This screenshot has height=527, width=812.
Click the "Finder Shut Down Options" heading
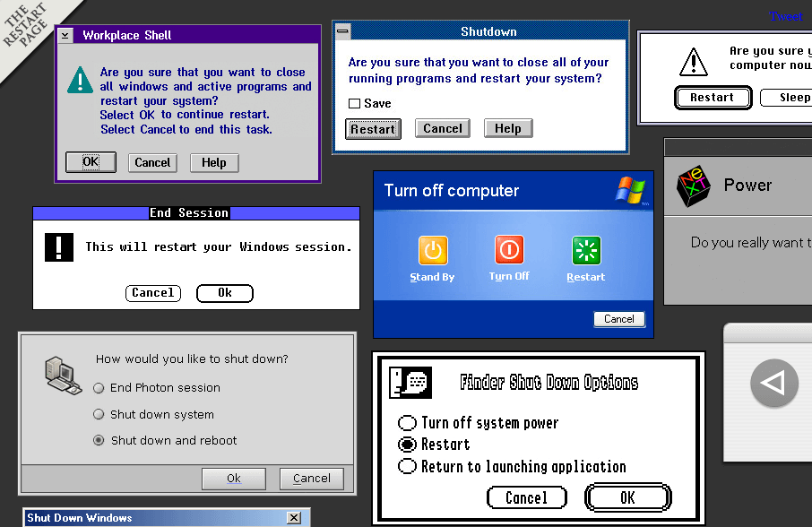[x=549, y=383]
